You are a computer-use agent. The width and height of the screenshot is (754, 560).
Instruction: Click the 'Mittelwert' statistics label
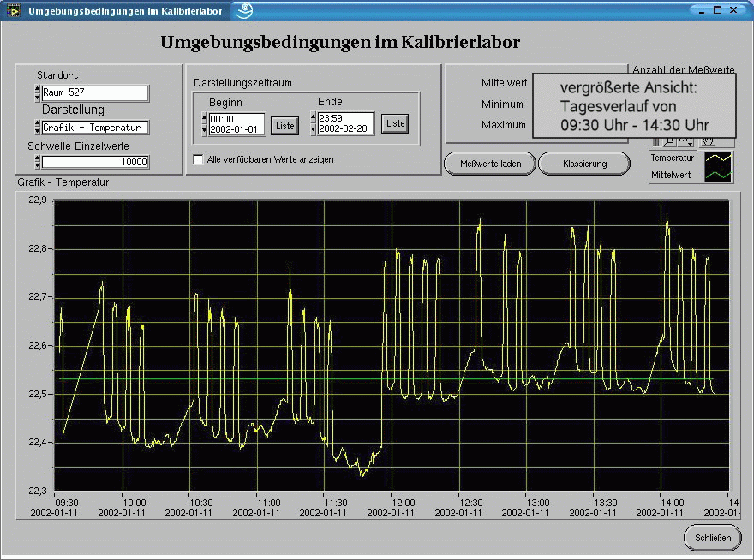504,83
